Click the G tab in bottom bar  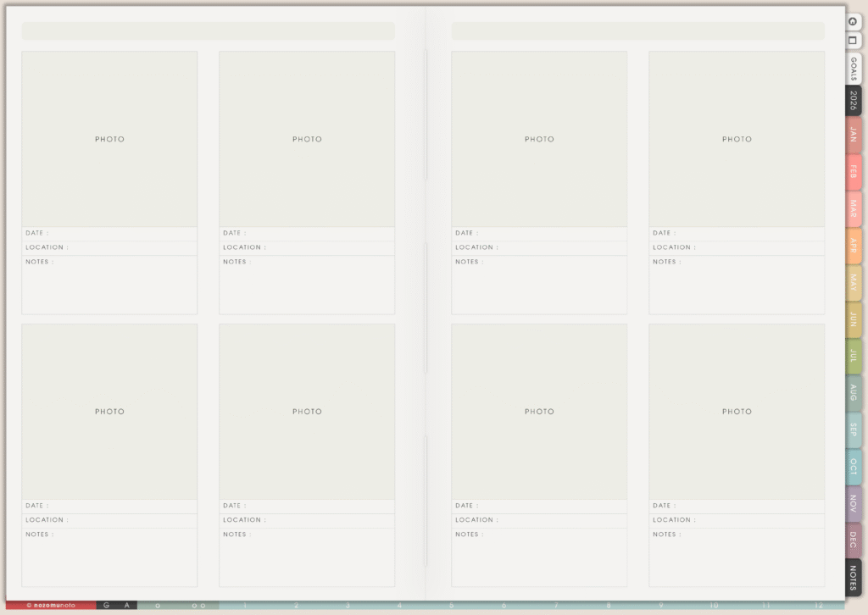[107, 605]
